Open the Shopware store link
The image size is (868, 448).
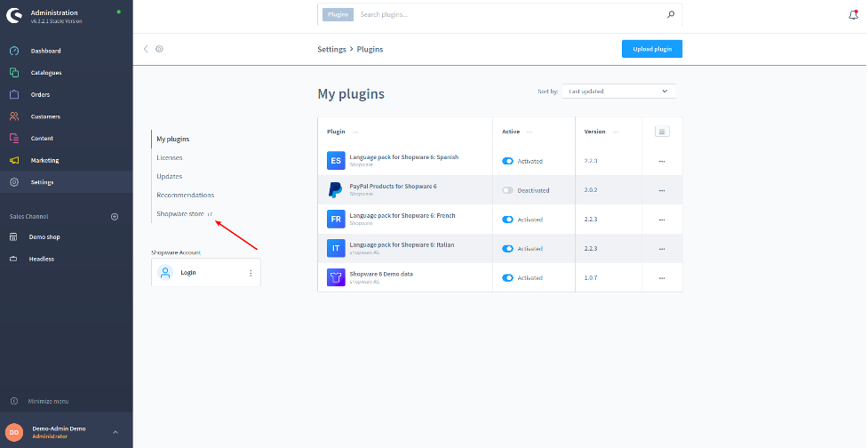(181, 213)
